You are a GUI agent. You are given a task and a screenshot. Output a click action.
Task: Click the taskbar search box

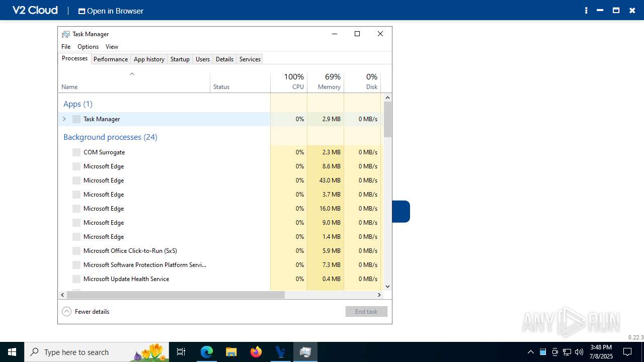[97, 352]
